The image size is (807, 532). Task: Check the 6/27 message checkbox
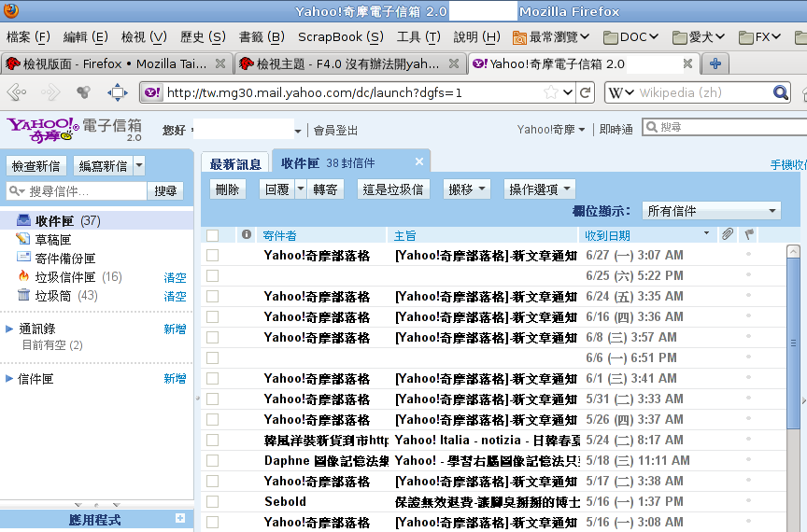(213, 255)
